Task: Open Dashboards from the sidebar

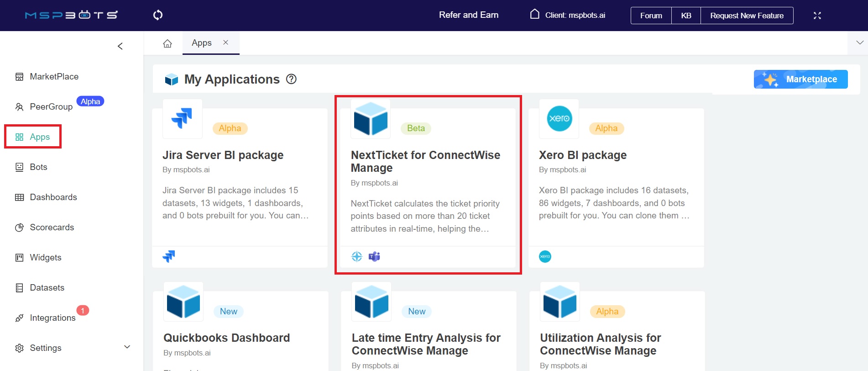Action: tap(53, 197)
